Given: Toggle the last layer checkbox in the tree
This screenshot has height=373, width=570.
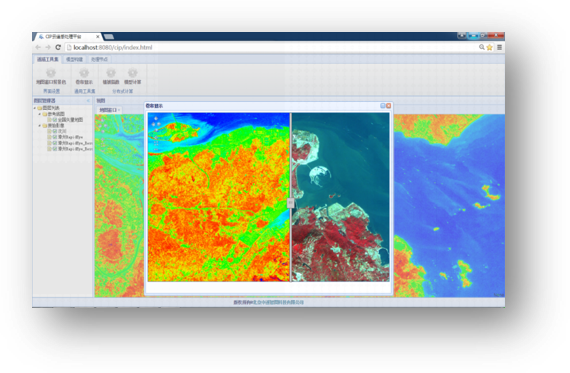Looking at the screenshot, I should (55, 149).
